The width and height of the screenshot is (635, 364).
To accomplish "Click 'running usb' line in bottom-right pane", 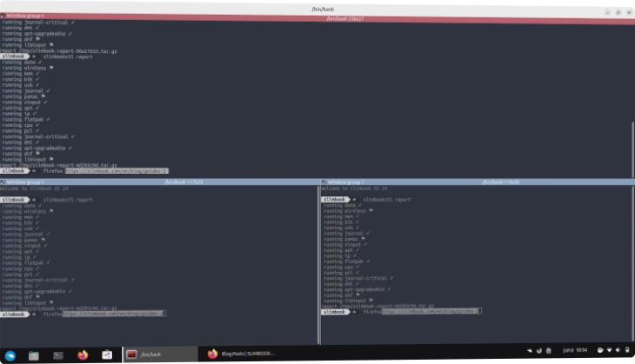I will [x=342, y=228].
